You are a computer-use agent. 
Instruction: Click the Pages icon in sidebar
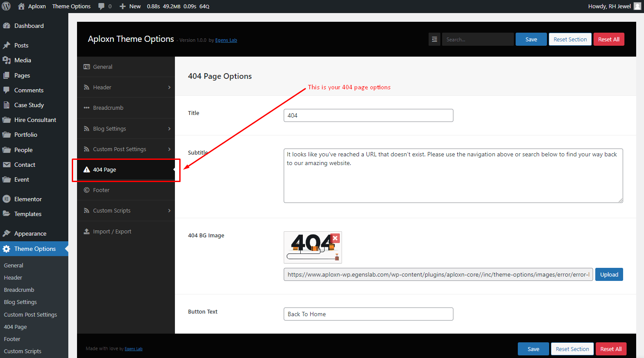[x=7, y=75]
